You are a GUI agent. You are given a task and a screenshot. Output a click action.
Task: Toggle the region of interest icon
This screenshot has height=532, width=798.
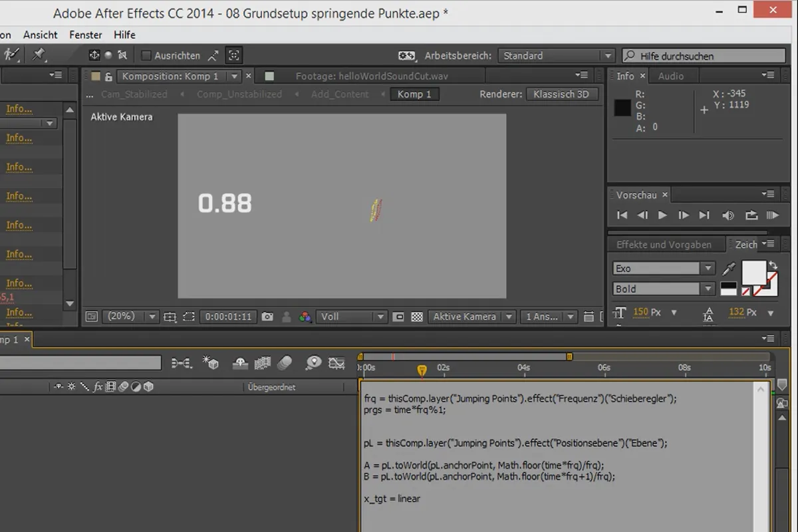pos(398,317)
